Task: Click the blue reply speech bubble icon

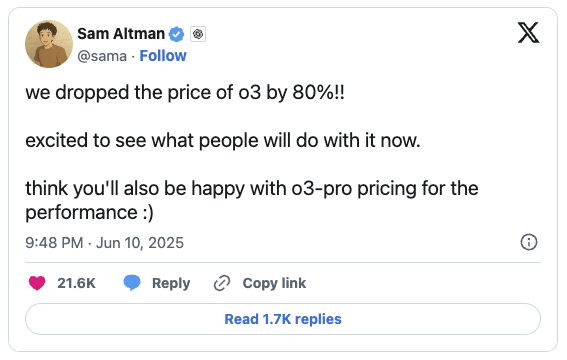Action: pyautogui.click(x=132, y=283)
